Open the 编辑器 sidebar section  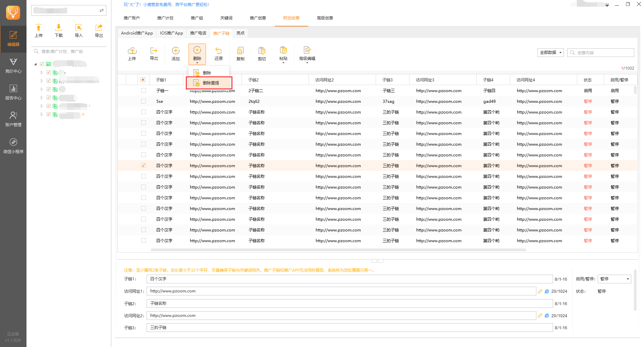13,39
